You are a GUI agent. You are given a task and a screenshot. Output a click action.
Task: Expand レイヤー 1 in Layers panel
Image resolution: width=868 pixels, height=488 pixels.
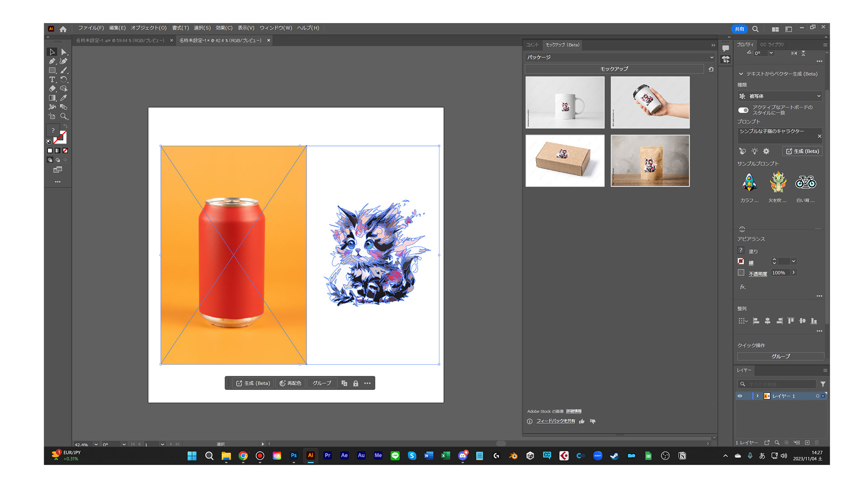(758, 396)
